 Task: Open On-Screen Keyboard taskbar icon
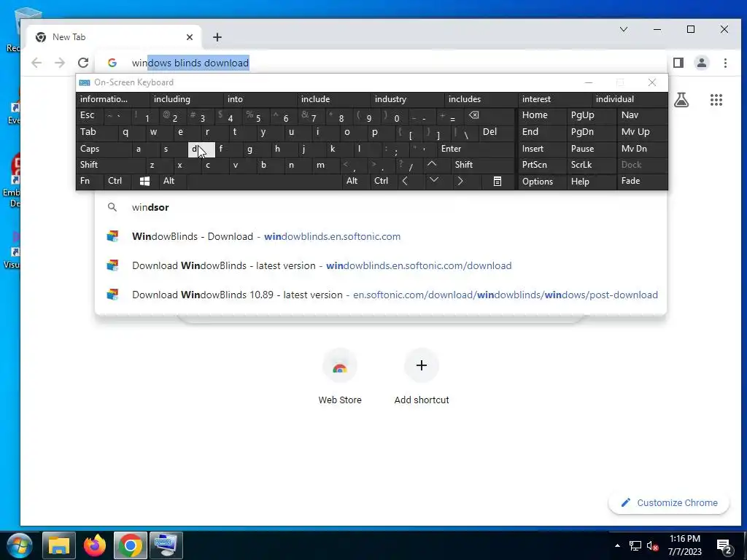pos(166,545)
